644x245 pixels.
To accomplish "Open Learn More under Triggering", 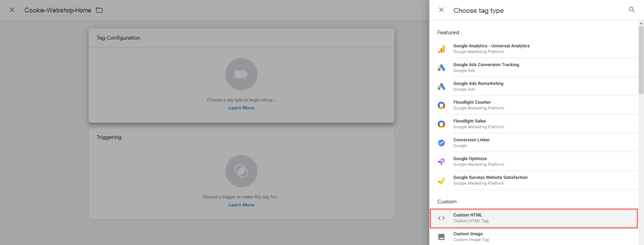I will click(x=241, y=205).
